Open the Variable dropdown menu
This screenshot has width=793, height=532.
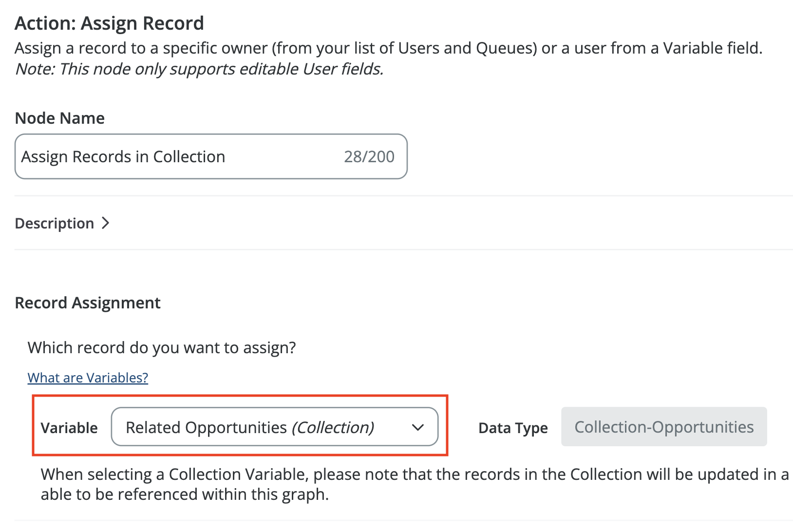coord(274,427)
